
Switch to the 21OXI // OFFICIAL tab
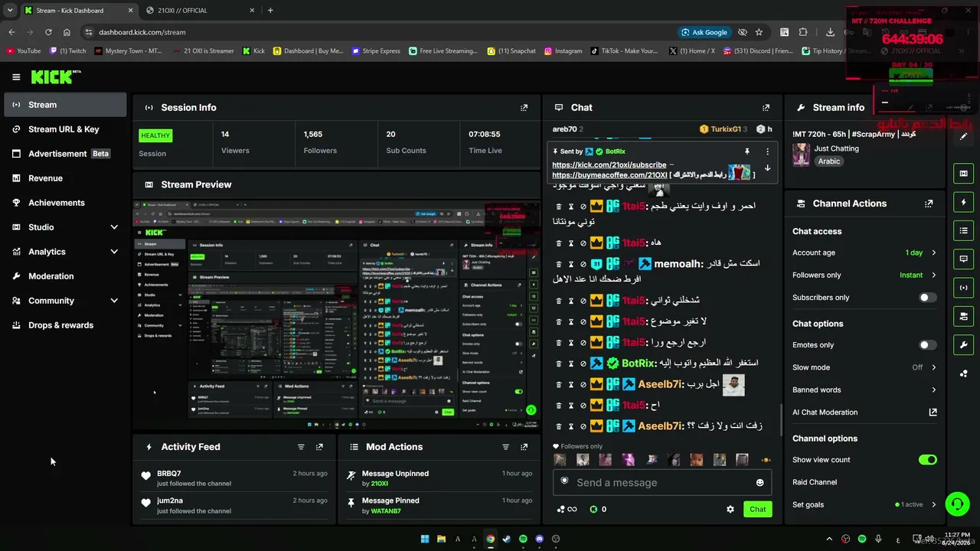click(199, 11)
